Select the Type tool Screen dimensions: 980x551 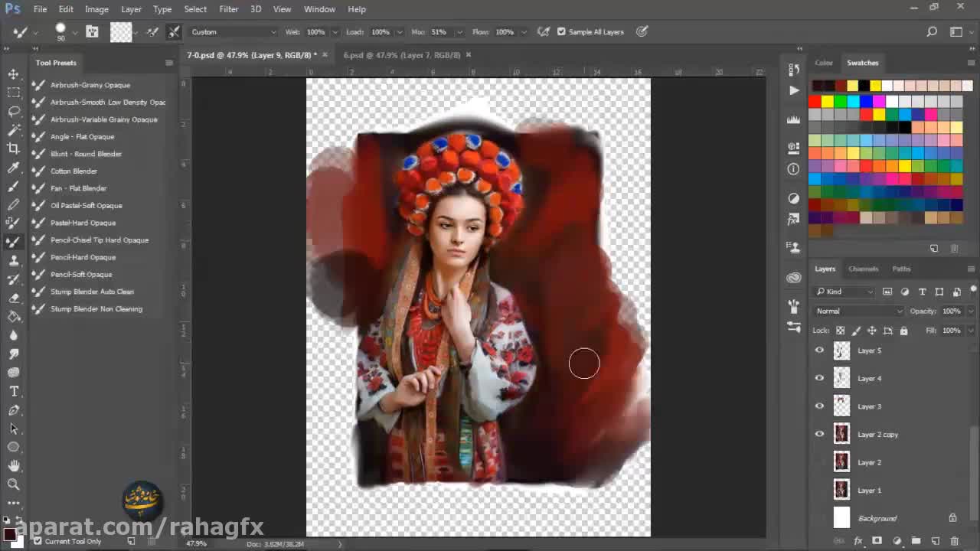pyautogui.click(x=13, y=391)
